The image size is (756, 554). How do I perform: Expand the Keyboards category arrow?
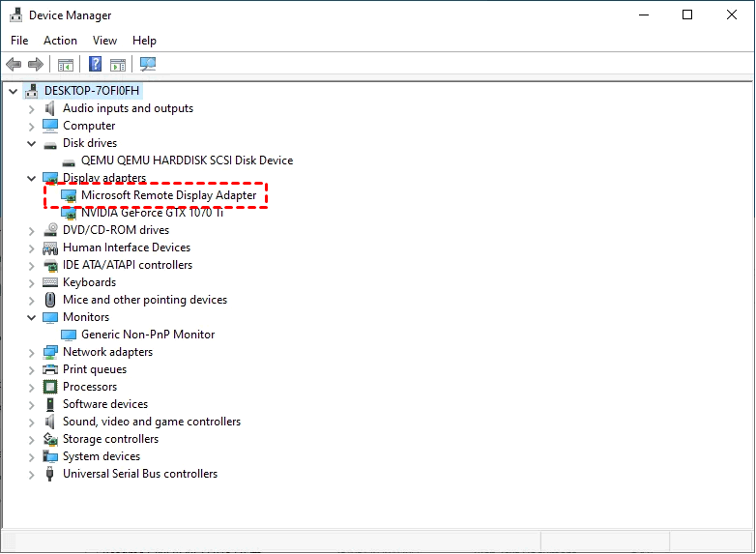pos(31,283)
